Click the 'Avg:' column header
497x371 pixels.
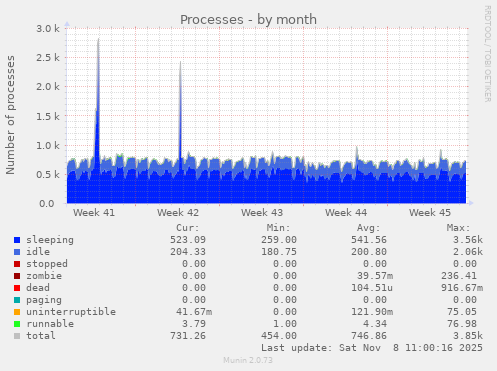(x=368, y=228)
